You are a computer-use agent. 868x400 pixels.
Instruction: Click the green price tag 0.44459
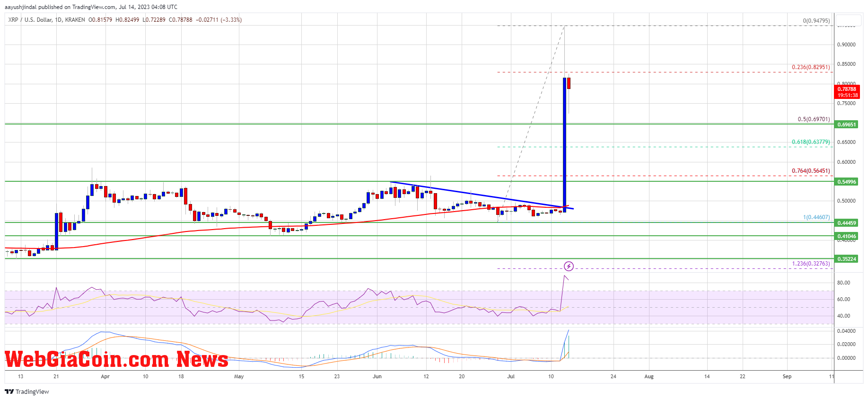pyautogui.click(x=847, y=223)
